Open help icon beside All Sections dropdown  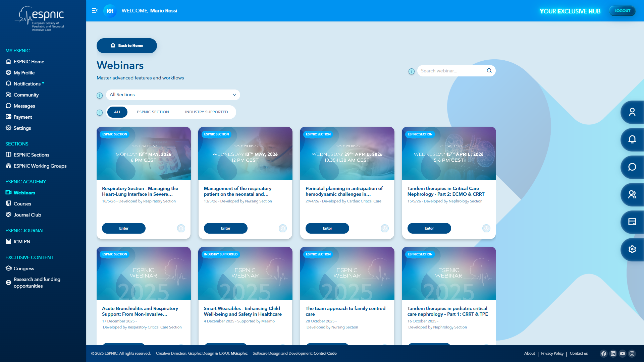[x=100, y=96]
